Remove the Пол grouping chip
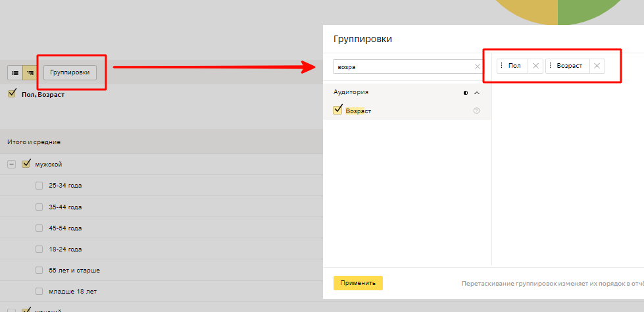The image size is (644, 312). pos(535,66)
